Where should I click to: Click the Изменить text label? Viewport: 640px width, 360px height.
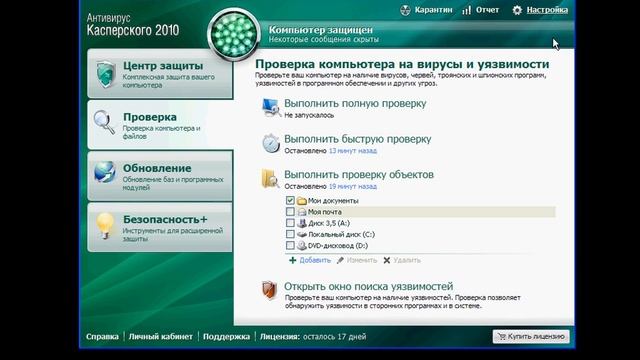click(x=362, y=260)
